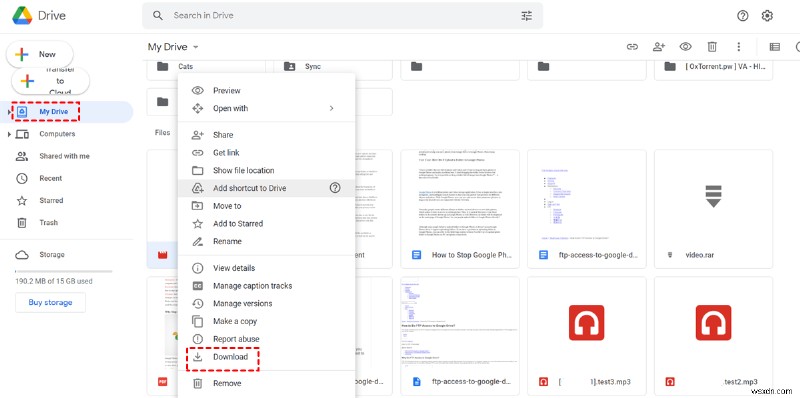Choose Report abuse
The image size is (800, 398).
click(x=266, y=339)
